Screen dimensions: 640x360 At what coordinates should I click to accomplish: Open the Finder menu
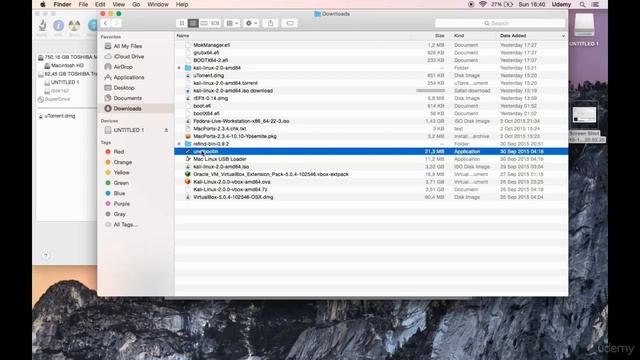click(62, 4)
